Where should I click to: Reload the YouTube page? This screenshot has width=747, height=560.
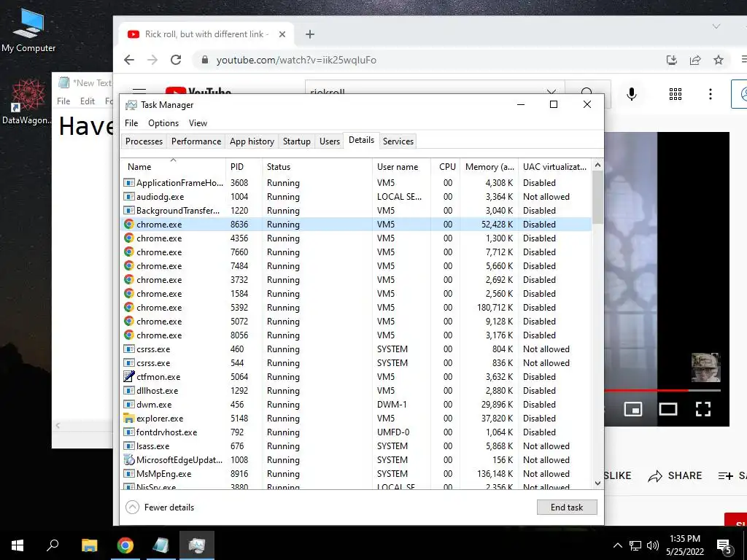(x=176, y=60)
